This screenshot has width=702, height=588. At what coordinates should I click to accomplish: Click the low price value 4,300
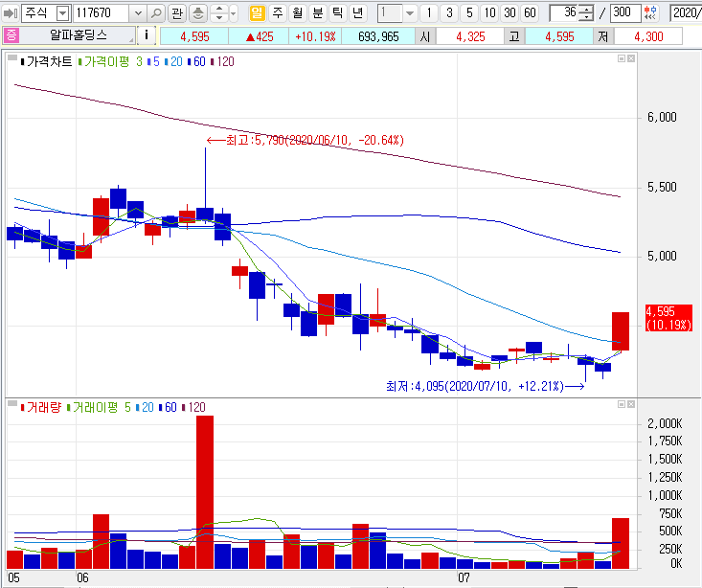coord(648,36)
